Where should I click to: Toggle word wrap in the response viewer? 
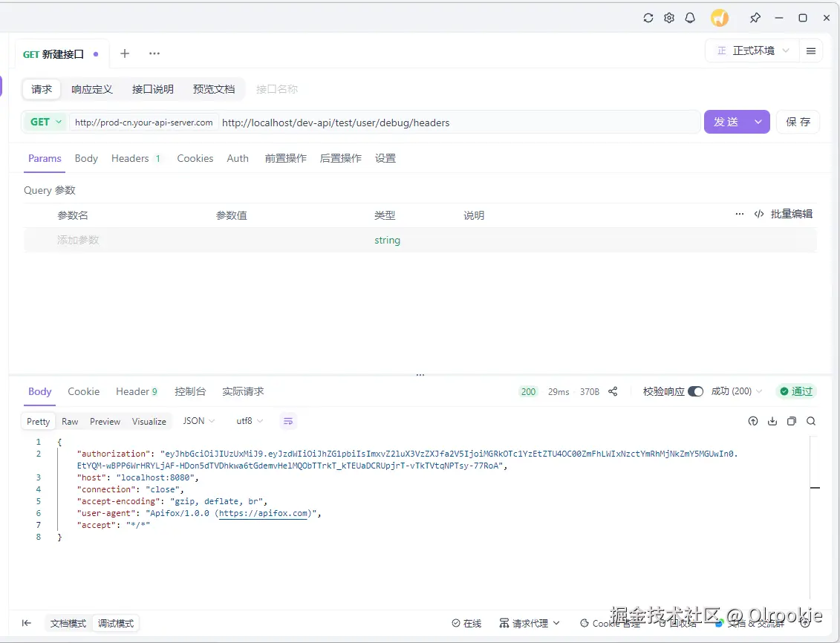click(x=288, y=420)
